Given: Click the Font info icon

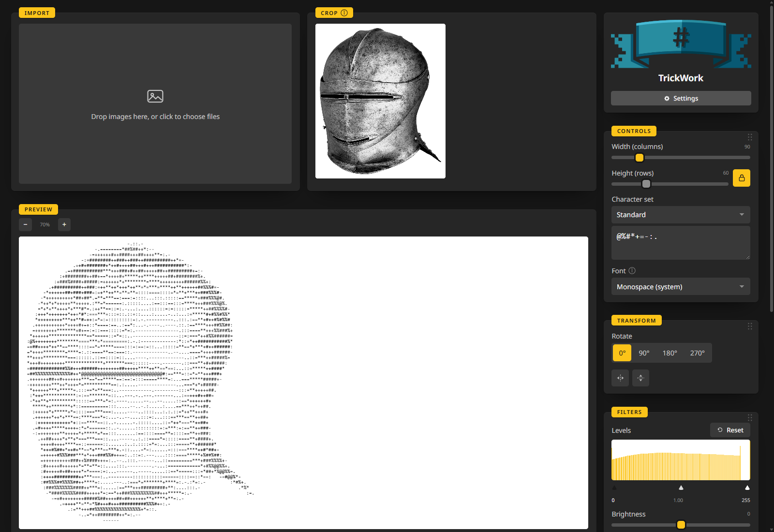Looking at the screenshot, I should pos(632,271).
